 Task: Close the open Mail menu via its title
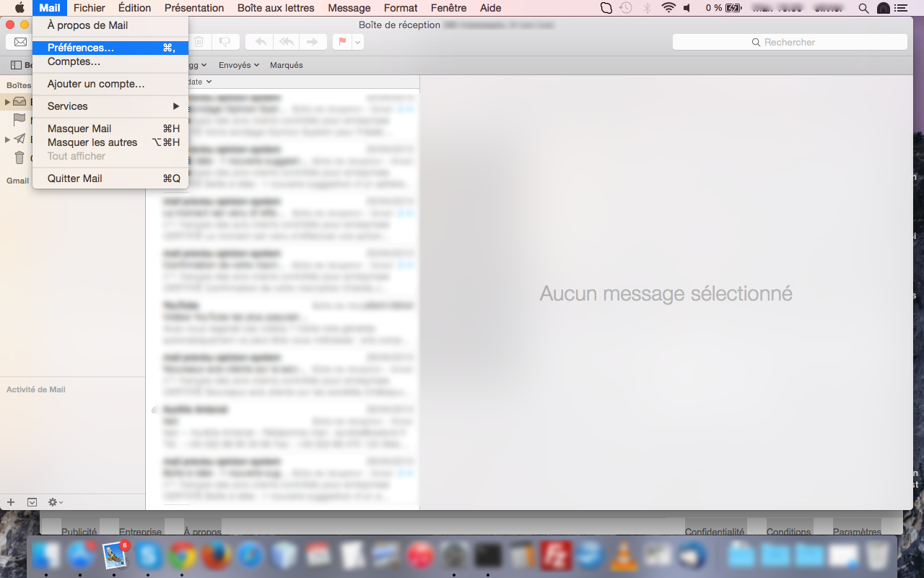50,8
